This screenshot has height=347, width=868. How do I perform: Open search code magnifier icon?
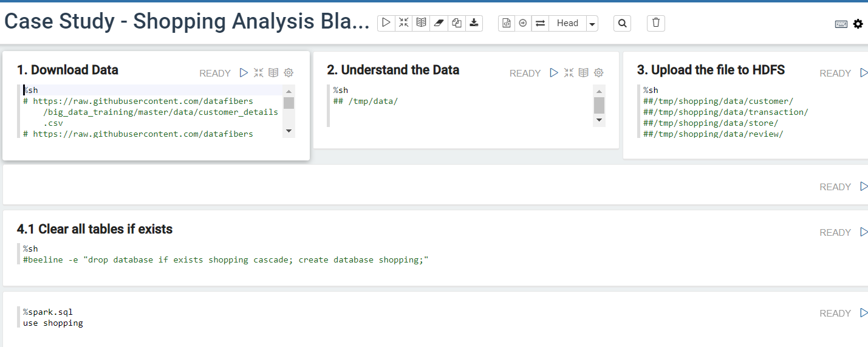[x=622, y=23]
